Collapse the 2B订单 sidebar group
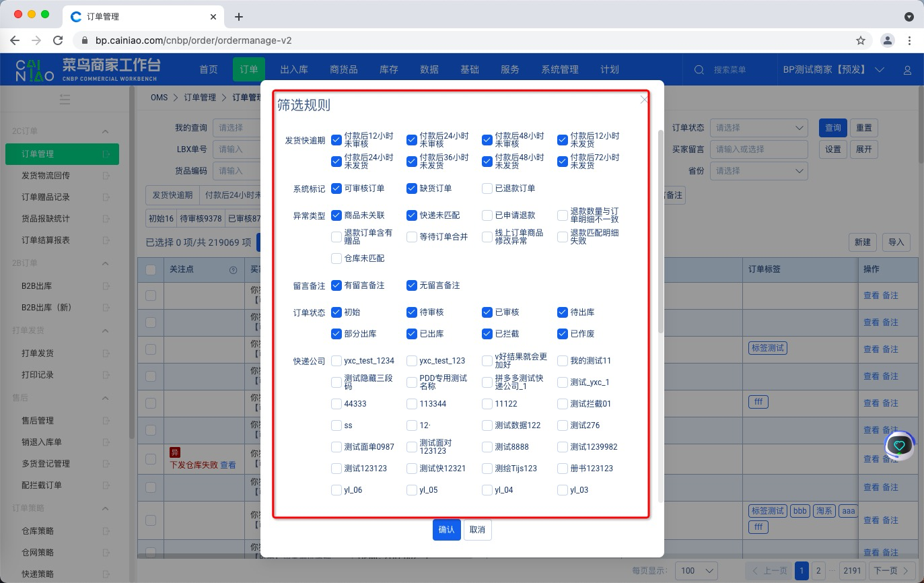 [106, 263]
